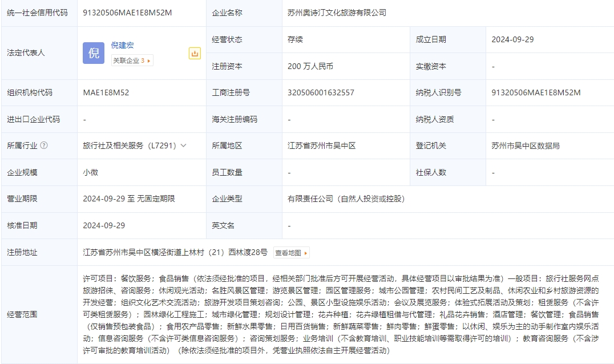Click 查看地图 map button

click(291, 253)
